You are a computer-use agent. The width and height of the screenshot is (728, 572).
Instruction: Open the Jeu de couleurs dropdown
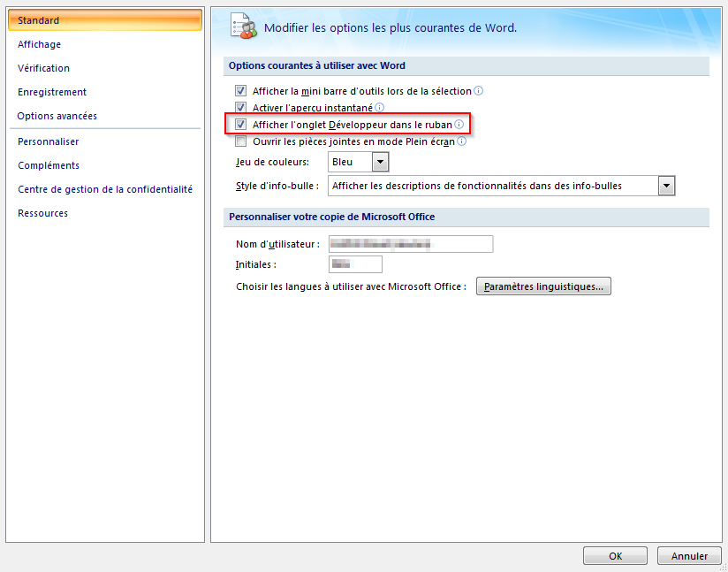pyautogui.click(x=380, y=163)
